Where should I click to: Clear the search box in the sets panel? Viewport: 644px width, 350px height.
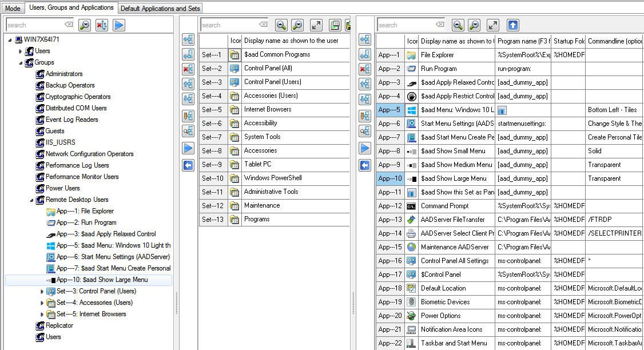263,25
